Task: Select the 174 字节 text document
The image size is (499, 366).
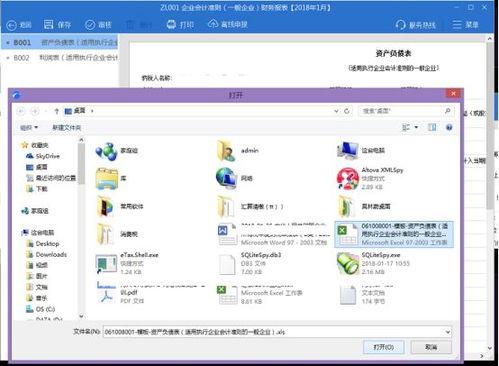Action: coord(366,294)
